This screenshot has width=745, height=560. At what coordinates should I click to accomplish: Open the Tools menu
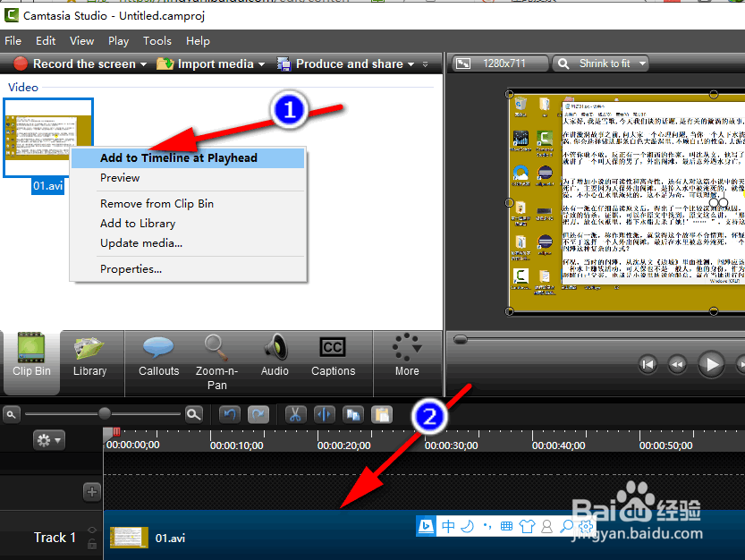[x=157, y=41]
